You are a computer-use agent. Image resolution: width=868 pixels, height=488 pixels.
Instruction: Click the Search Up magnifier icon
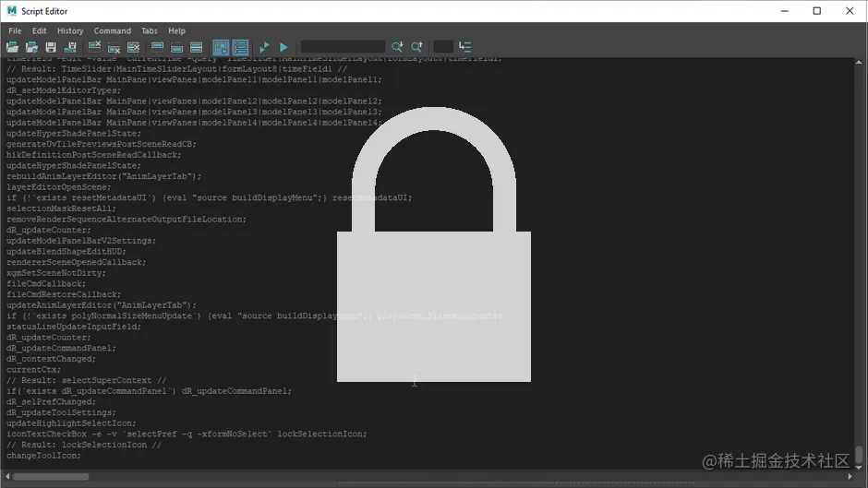click(x=416, y=47)
